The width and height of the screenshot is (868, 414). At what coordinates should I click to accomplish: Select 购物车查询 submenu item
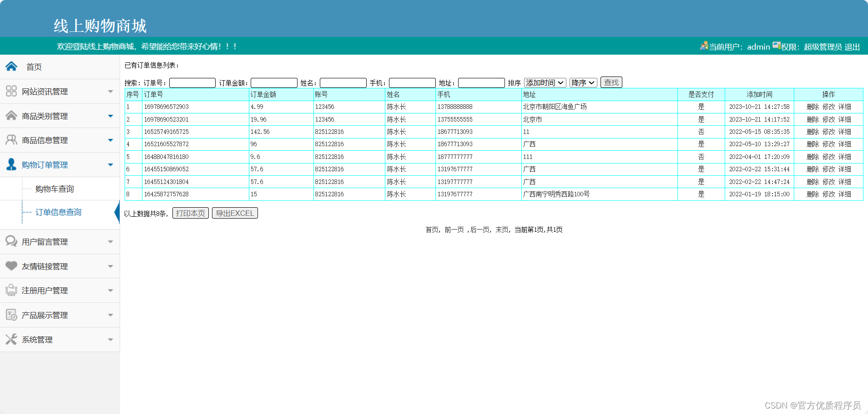point(55,189)
